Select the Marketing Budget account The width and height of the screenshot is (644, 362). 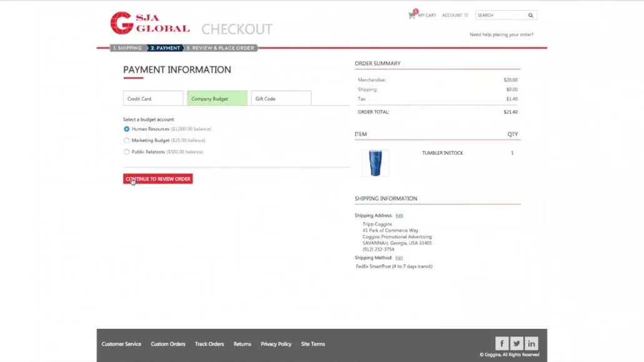(126, 141)
